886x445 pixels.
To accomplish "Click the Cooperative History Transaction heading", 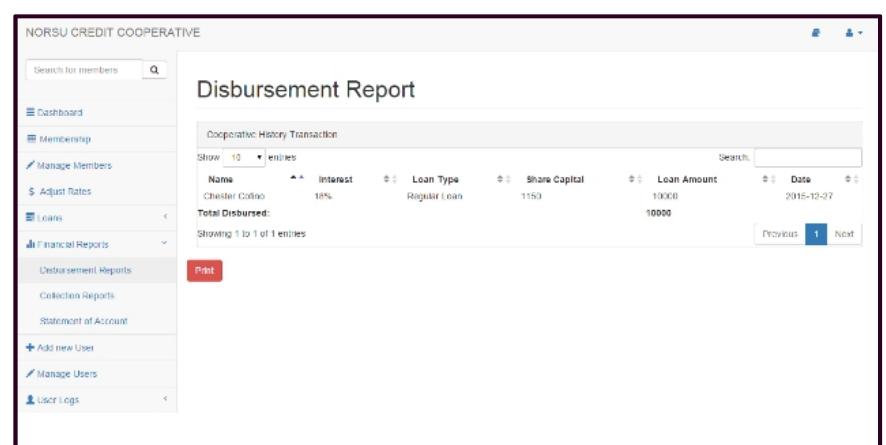I will click(x=272, y=134).
